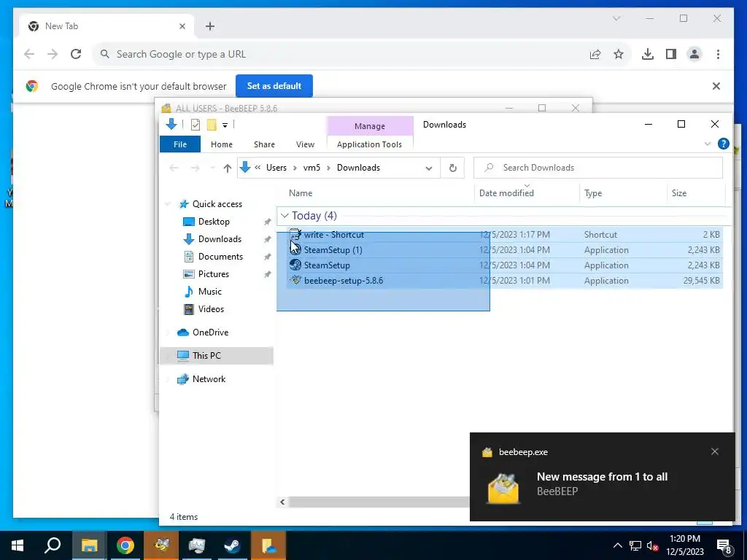Switch to BeeBEEP taskbar icon
Viewport: 747px width, 560px height.
point(161,545)
